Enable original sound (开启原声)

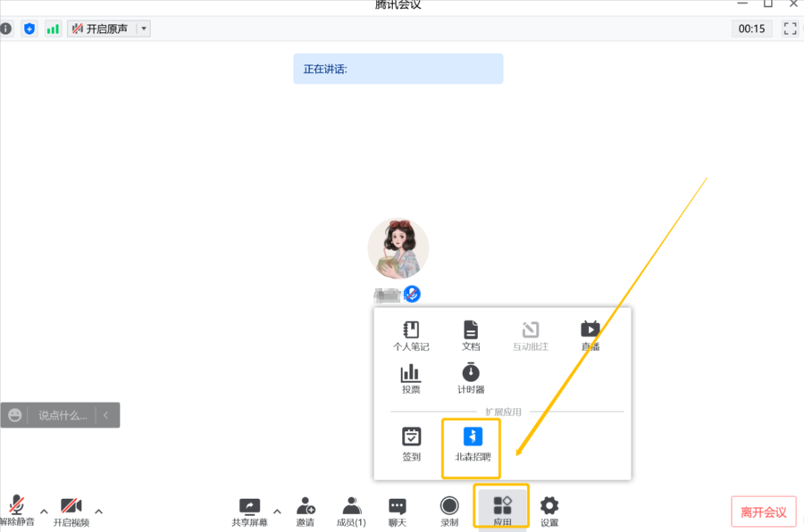click(x=101, y=29)
